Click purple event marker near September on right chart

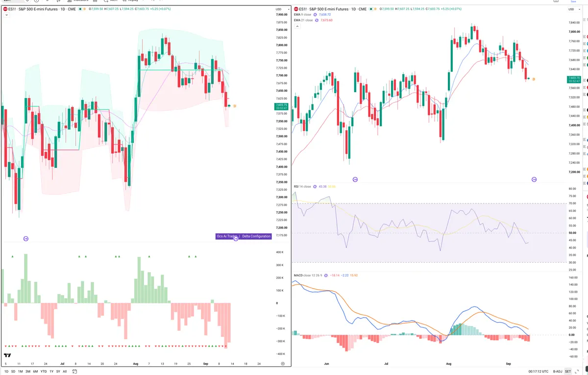point(534,180)
